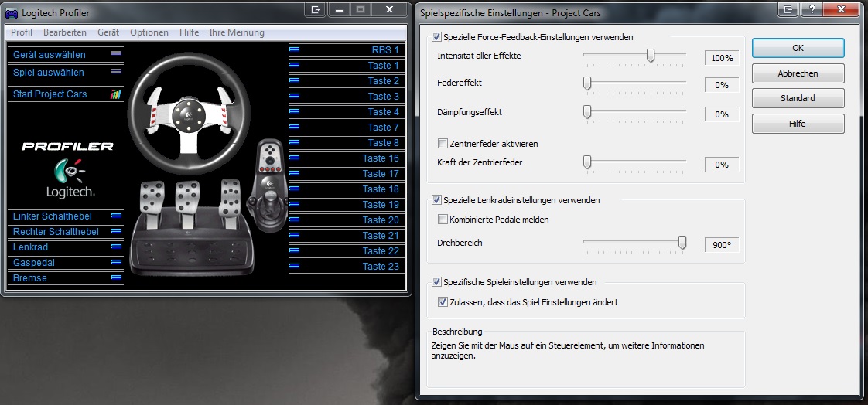Click blue indicator icon next to Taste 7

click(x=295, y=127)
